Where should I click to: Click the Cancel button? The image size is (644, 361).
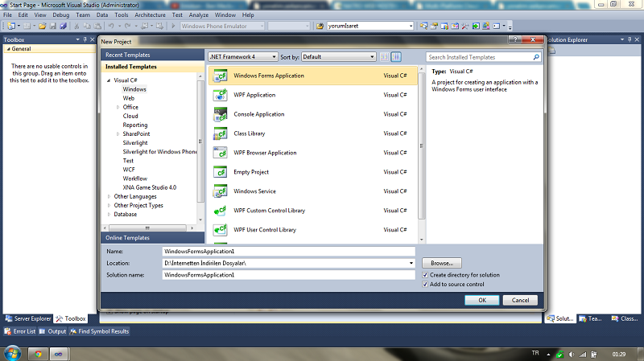pyautogui.click(x=520, y=300)
